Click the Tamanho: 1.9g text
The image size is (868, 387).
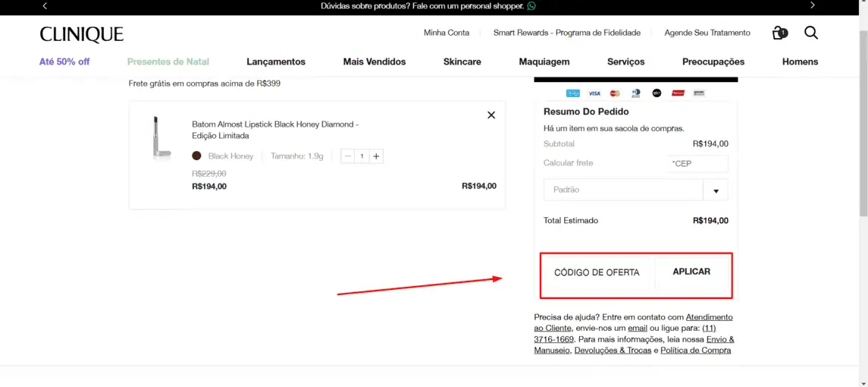click(x=296, y=156)
